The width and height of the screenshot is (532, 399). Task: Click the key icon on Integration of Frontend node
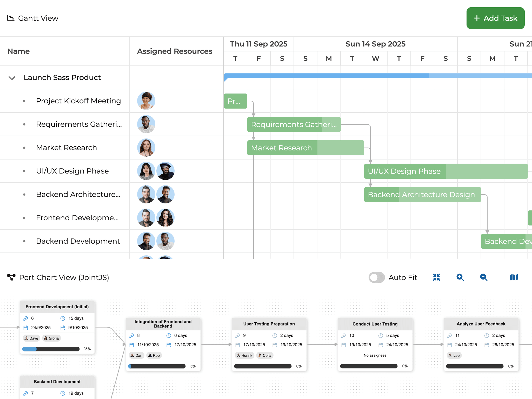click(x=132, y=335)
